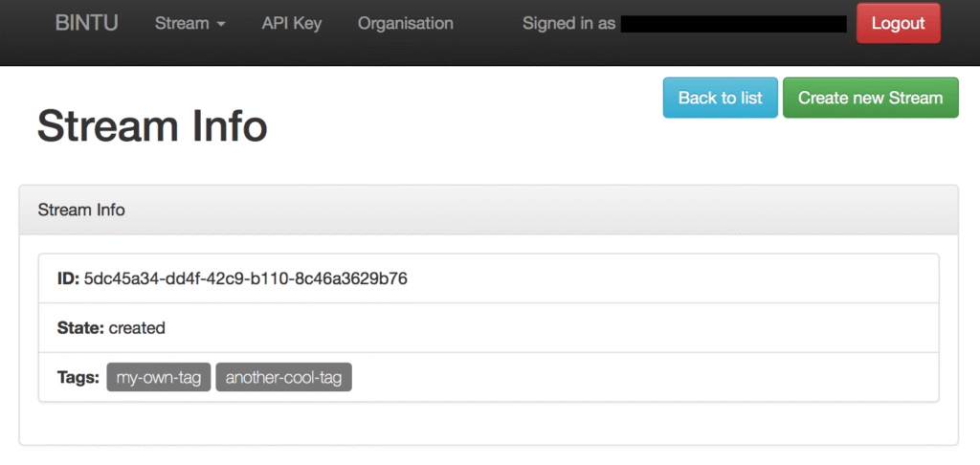Viewport: 980px width, 465px height.
Task: Click the large Stream Info page heading
Action: [151, 126]
